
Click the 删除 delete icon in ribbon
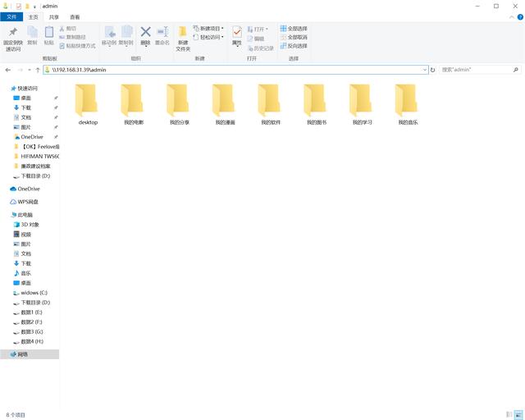145,34
